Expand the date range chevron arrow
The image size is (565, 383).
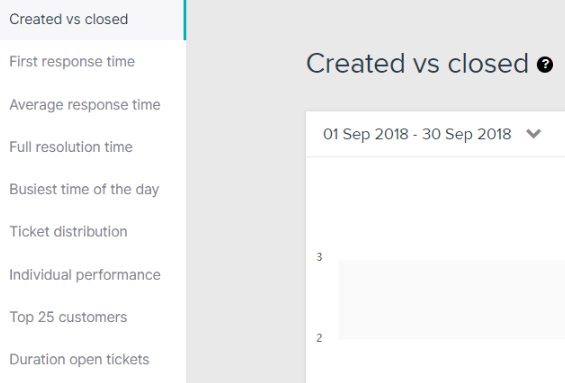(533, 134)
